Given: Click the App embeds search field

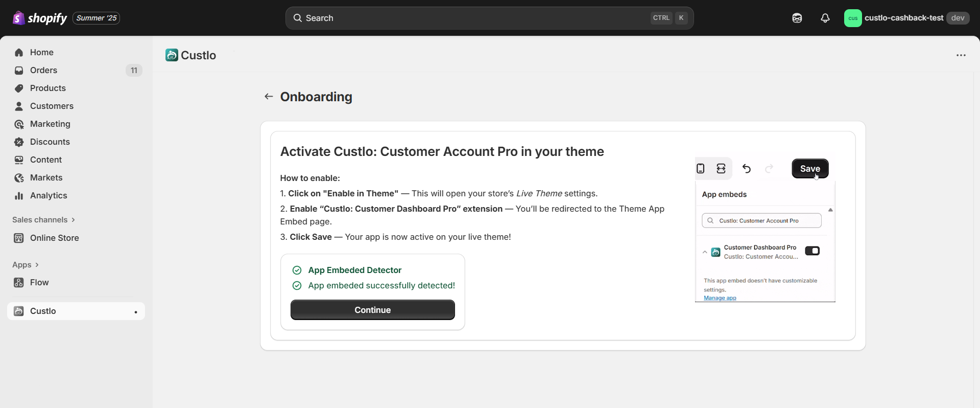Looking at the screenshot, I should click(761, 220).
